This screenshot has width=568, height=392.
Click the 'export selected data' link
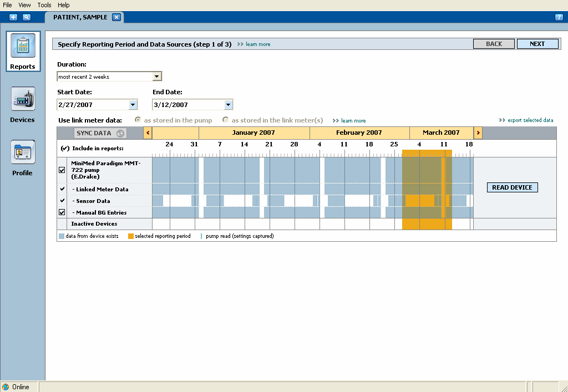point(530,120)
